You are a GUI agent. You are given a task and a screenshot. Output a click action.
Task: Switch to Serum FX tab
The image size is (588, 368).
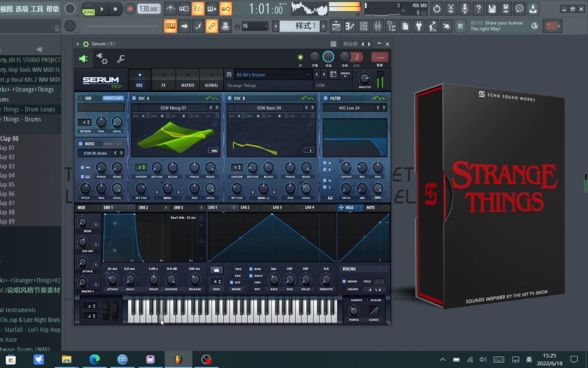163,80
